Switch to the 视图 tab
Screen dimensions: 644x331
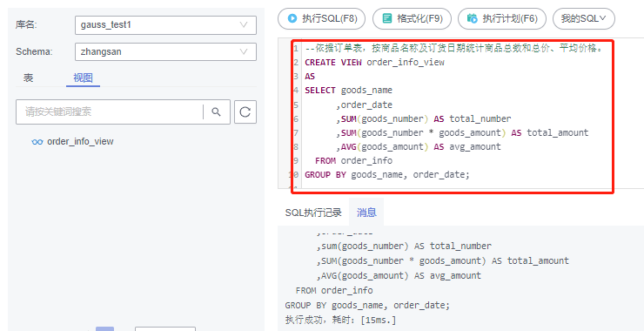pyautogui.click(x=83, y=78)
